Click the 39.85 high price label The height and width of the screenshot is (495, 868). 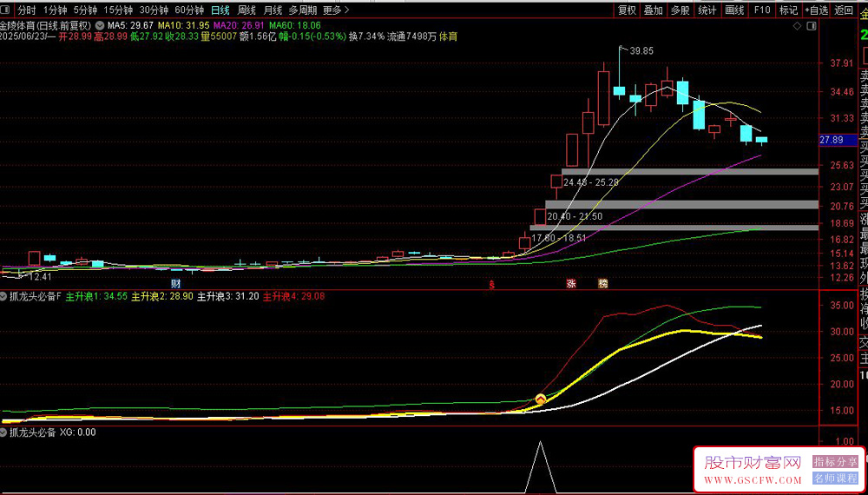point(641,51)
